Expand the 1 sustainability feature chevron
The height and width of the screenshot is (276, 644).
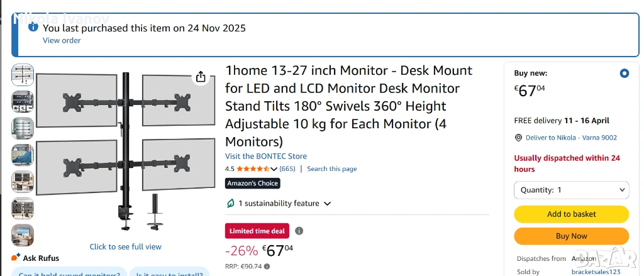point(327,204)
